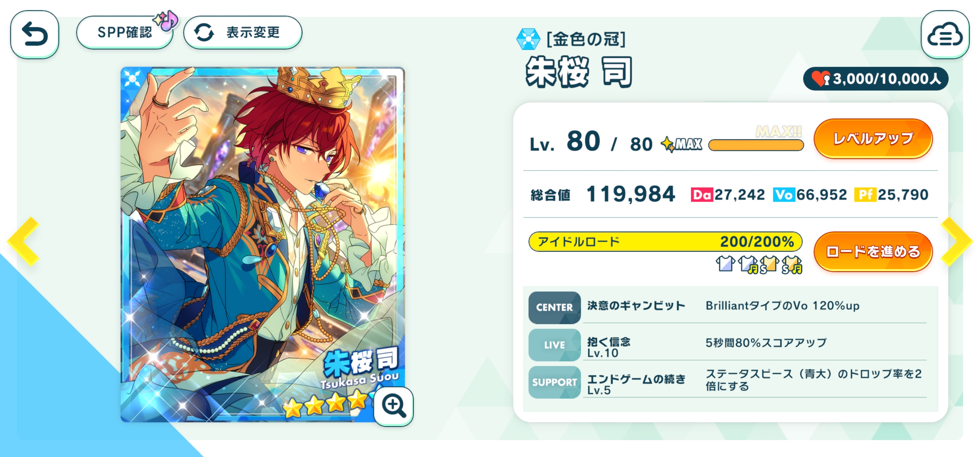This screenshot has height=457, width=980.
Task: Click the blue attribute gem icon beside card title
Action: click(x=528, y=39)
